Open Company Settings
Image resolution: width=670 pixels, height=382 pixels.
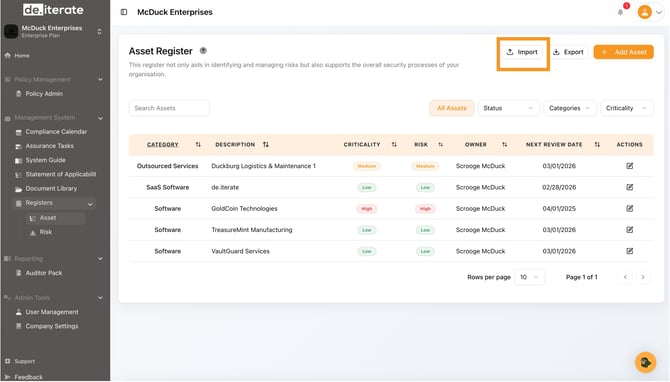(x=47, y=326)
